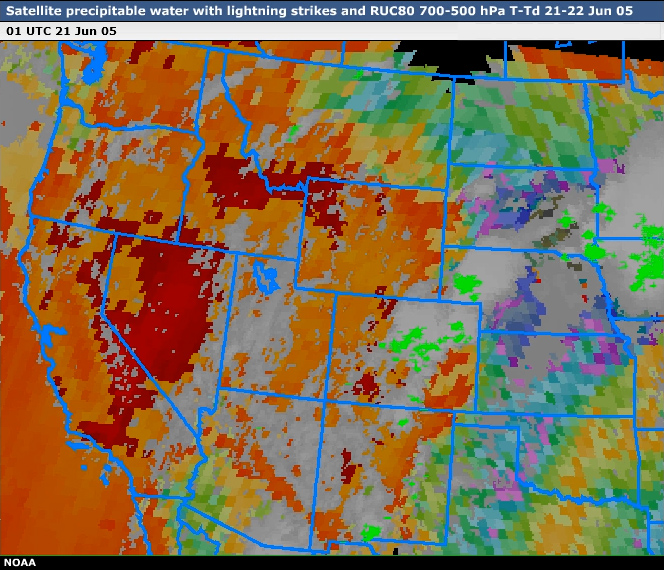Click the satellite precipitable water map image
The height and width of the screenshot is (570, 664).
332,298
